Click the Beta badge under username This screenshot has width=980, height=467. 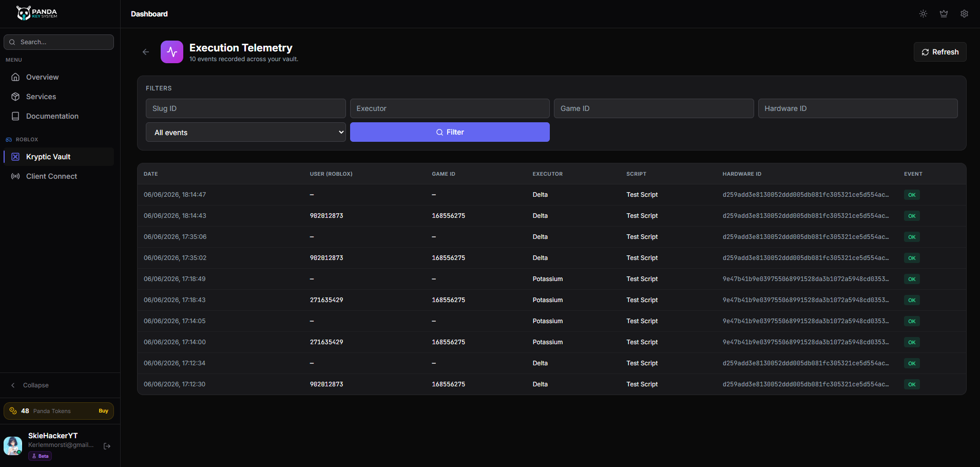tap(40, 456)
